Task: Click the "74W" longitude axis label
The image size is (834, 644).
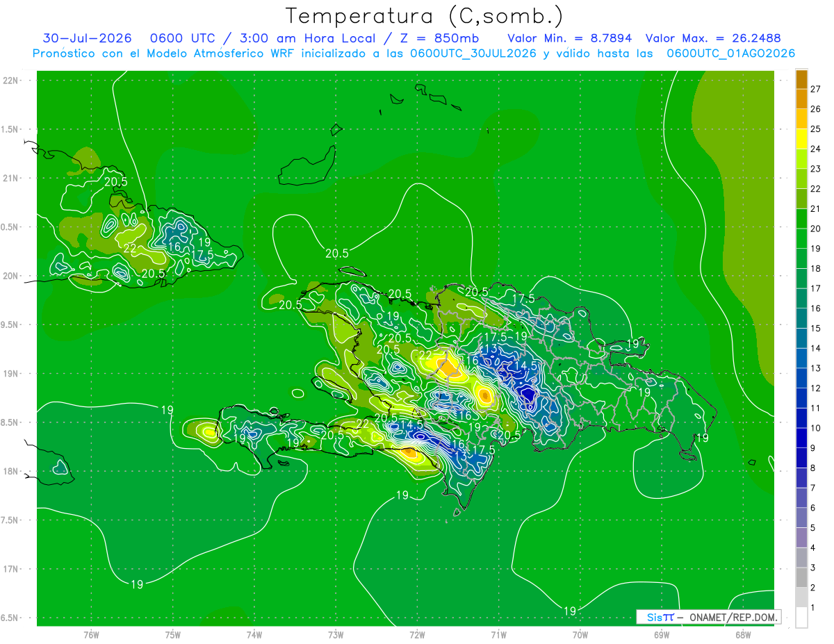Action: point(254,634)
